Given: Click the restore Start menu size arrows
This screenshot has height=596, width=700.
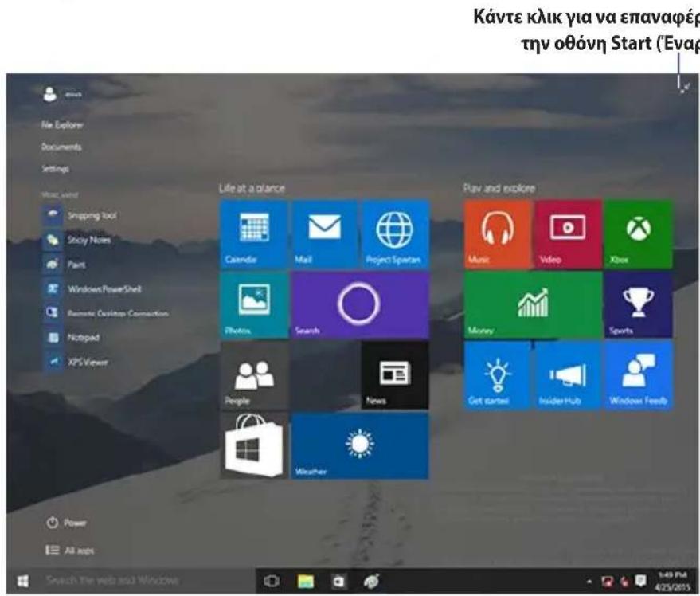Looking at the screenshot, I should 684,88.
